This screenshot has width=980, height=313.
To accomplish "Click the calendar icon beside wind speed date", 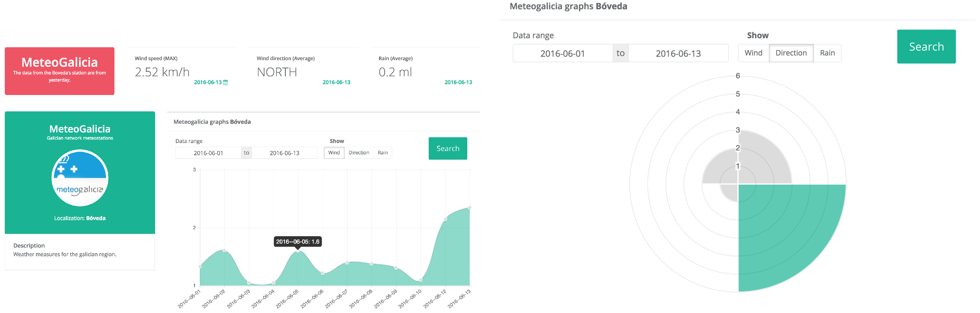I will point(226,82).
